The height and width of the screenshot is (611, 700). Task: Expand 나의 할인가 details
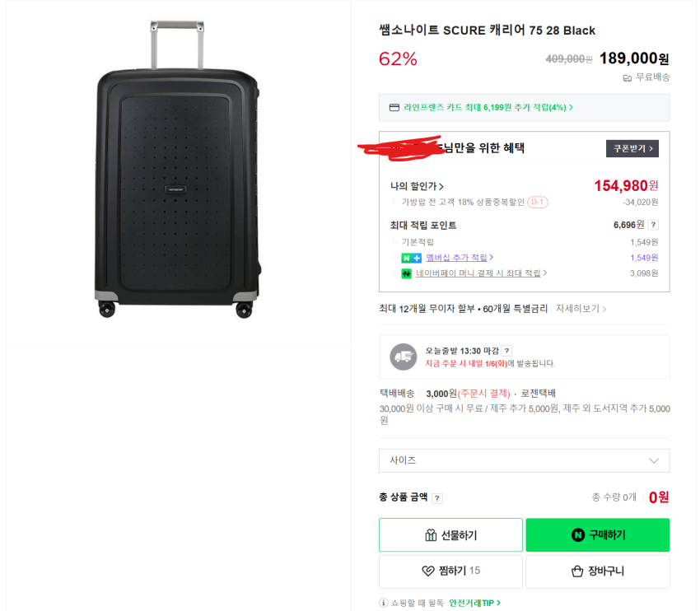(418, 187)
